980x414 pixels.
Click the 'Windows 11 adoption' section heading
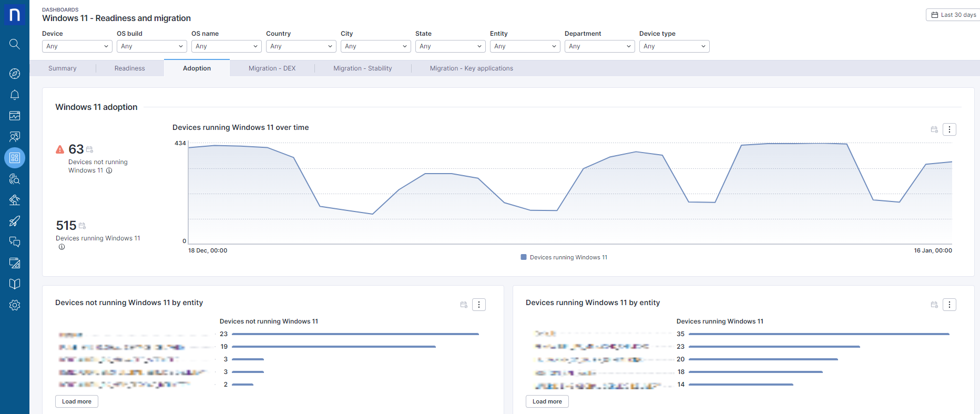[x=96, y=107]
